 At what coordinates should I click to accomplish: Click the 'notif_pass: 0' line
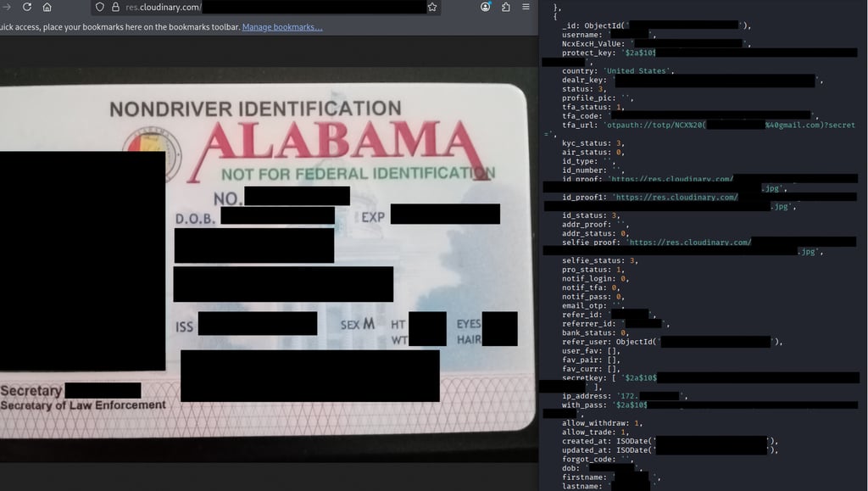pyautogui.click(x=593, y=297)
